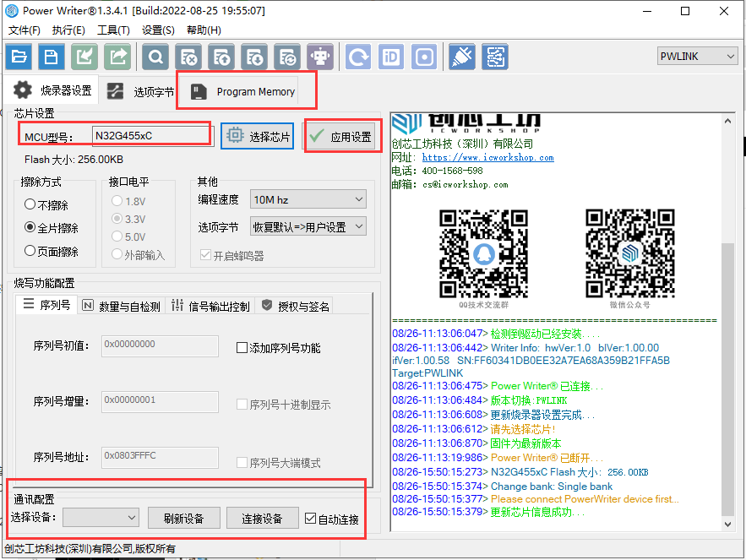Image resolution: width=746 pixels, height=560 pixels.
Task: Enable the 添加序列号功能 checkbox
Action: pos(242,348)
